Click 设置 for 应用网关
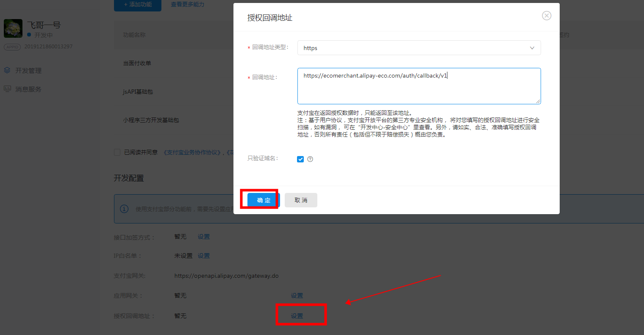The height and width of the screenshot is (335, 644). [297, 296]
